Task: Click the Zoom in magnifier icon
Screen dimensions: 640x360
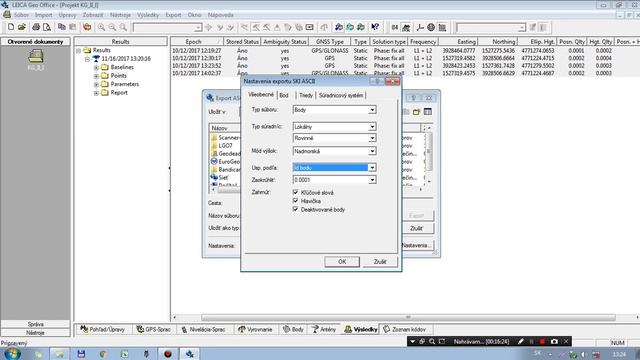Action: click(101, 27)
